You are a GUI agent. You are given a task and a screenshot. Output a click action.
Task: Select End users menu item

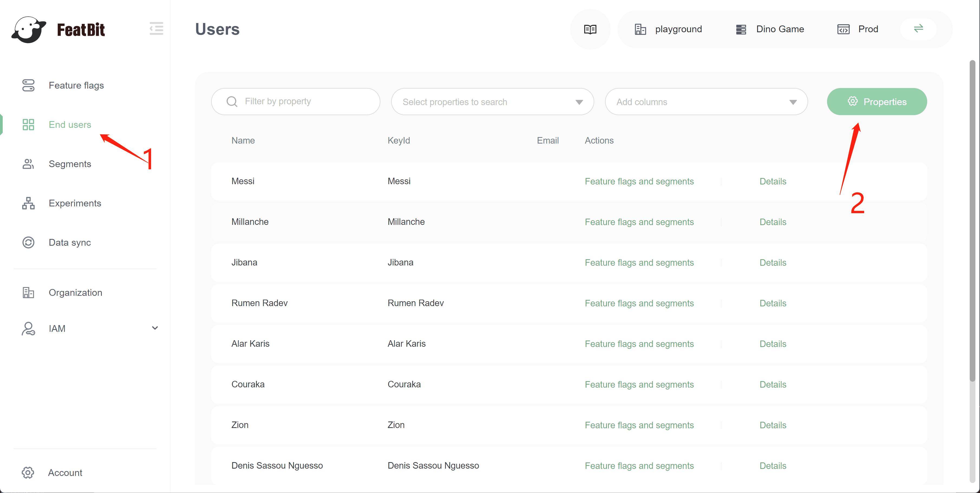click(70, 125)
